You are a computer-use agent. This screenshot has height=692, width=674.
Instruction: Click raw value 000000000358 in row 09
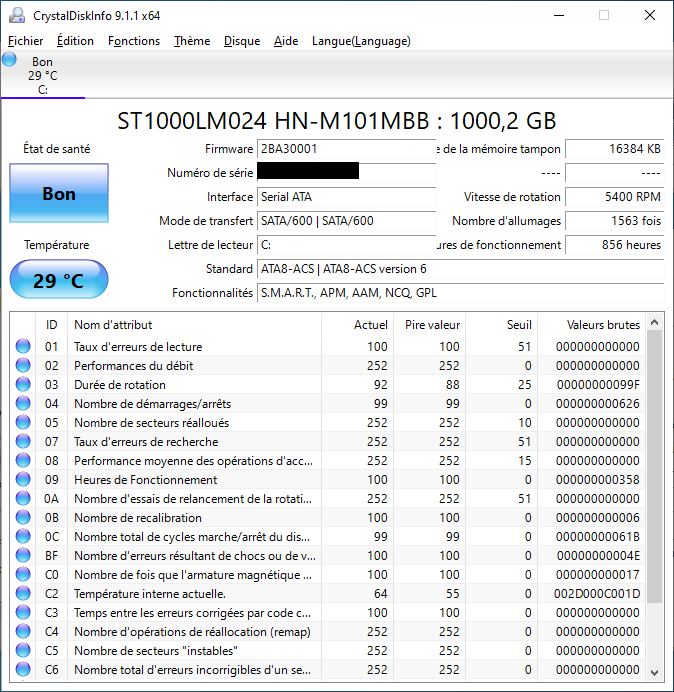[x=598, y=480]
